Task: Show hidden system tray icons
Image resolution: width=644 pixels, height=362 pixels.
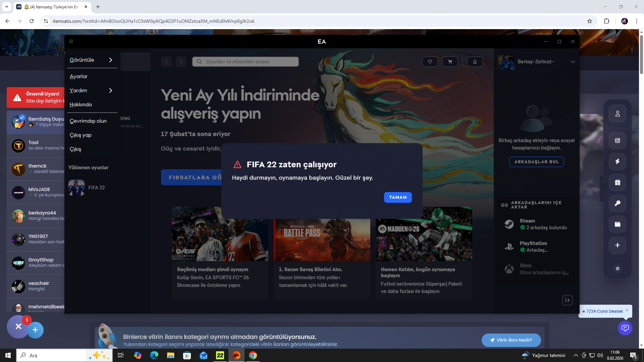Action: tap(576, 355)
